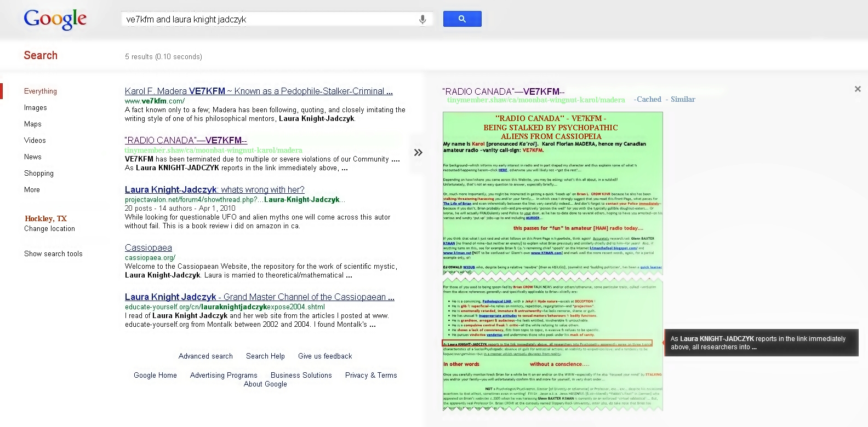This screenshot has height=427, width=868.
Task: Open Advertising Programs link
Action: point(224,376)
